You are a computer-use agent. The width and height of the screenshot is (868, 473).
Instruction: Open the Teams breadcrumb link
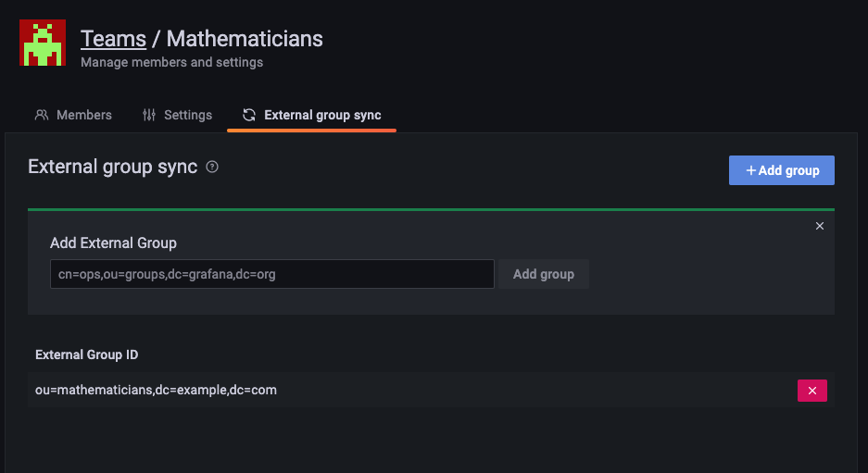pos(113,39)
